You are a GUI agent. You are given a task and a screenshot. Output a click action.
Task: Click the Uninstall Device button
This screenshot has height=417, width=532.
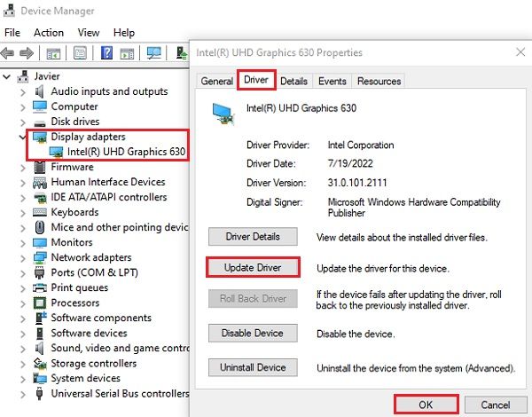point(253,367)
